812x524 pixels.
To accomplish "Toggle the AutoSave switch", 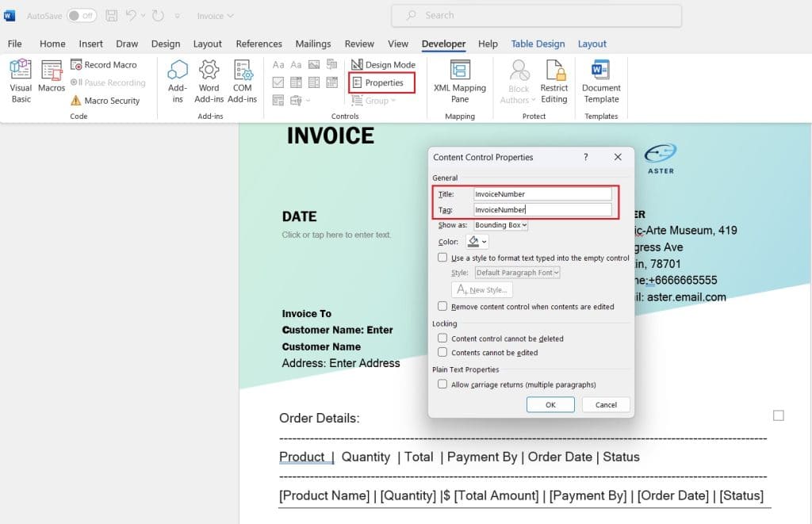I will pyautogui.click(x=82, y=16).
